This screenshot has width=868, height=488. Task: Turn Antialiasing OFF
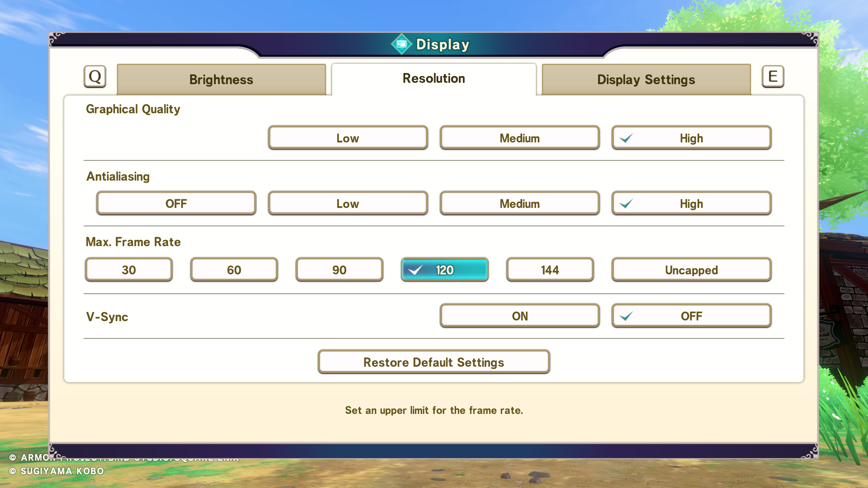coord(176,203)
